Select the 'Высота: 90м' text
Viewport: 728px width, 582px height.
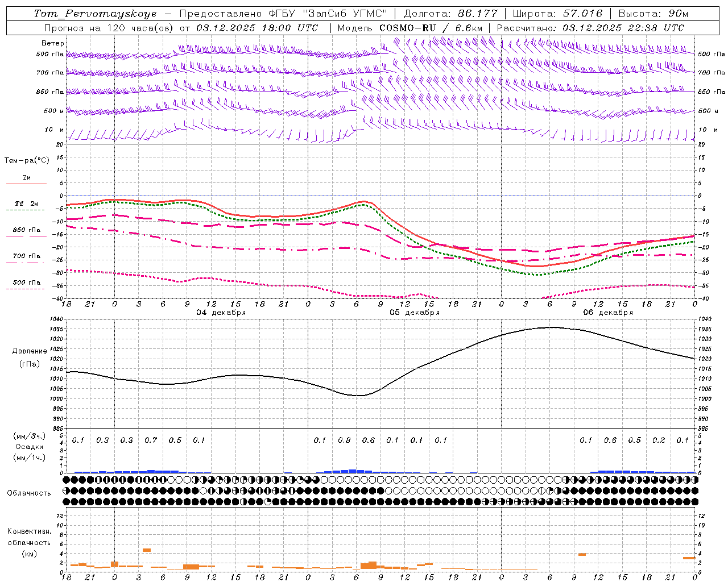[x=653, y=14]
